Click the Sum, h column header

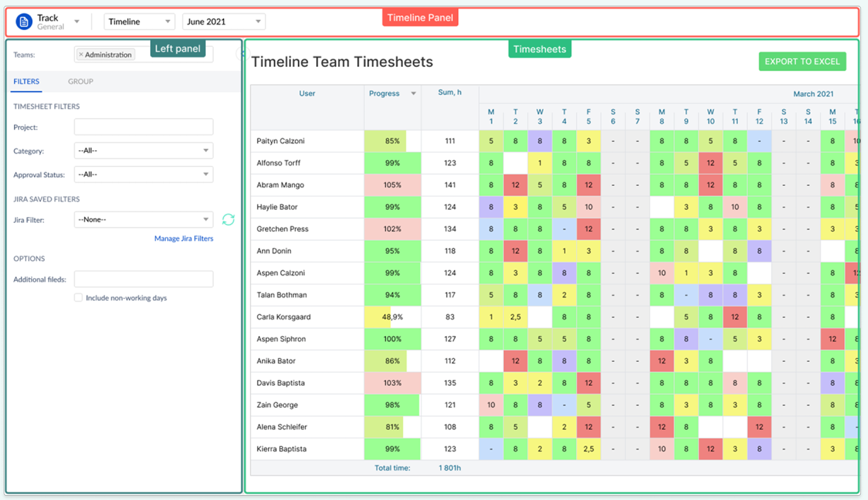click(450, 93)
